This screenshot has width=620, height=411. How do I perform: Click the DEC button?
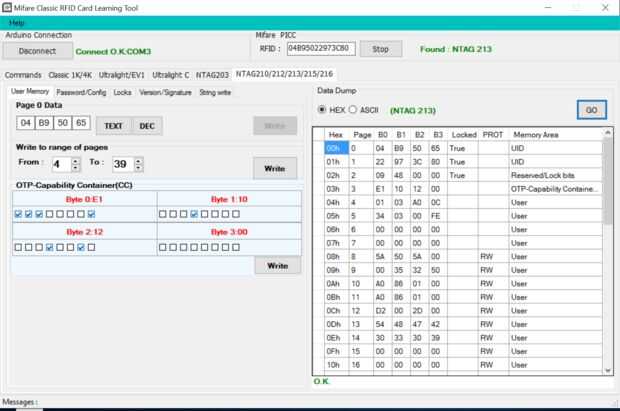pos(147,126)
